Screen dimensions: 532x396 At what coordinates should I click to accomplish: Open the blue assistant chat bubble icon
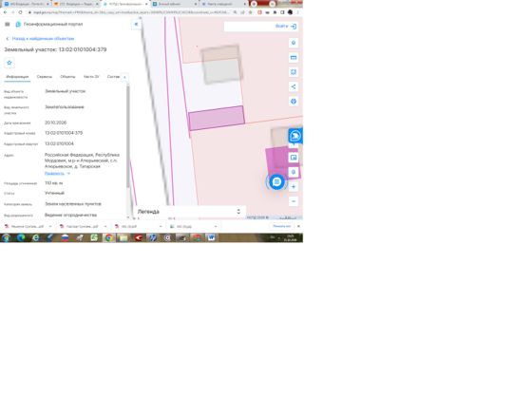coord(295,136)
